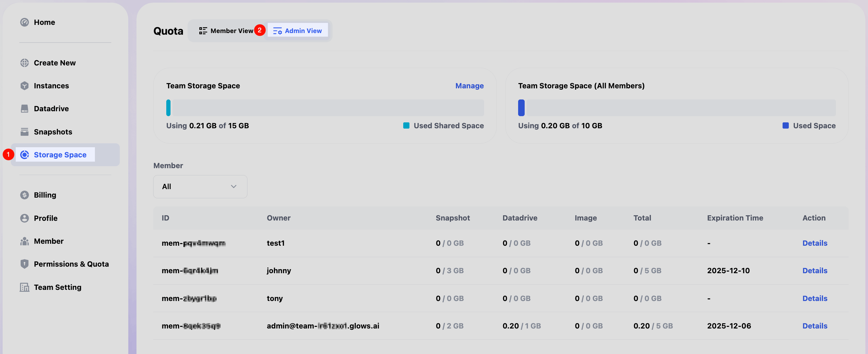The image size is (868, 354).
Task: Click the chevron arrow in Member dropdown
Action: [x=233, y=186]
